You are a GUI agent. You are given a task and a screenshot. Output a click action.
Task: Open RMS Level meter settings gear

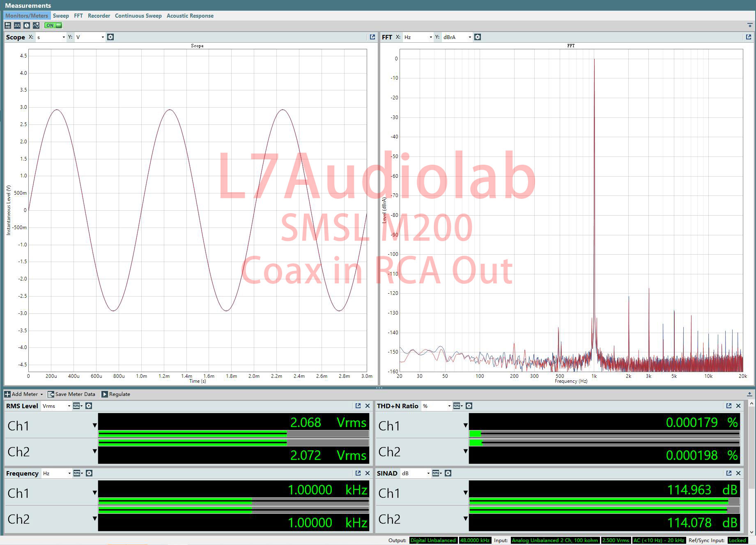tap(89, 406)
